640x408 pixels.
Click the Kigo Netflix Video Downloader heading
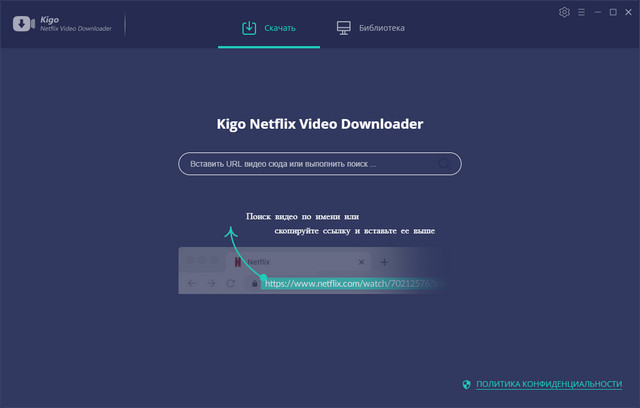(x=320, y=124)
